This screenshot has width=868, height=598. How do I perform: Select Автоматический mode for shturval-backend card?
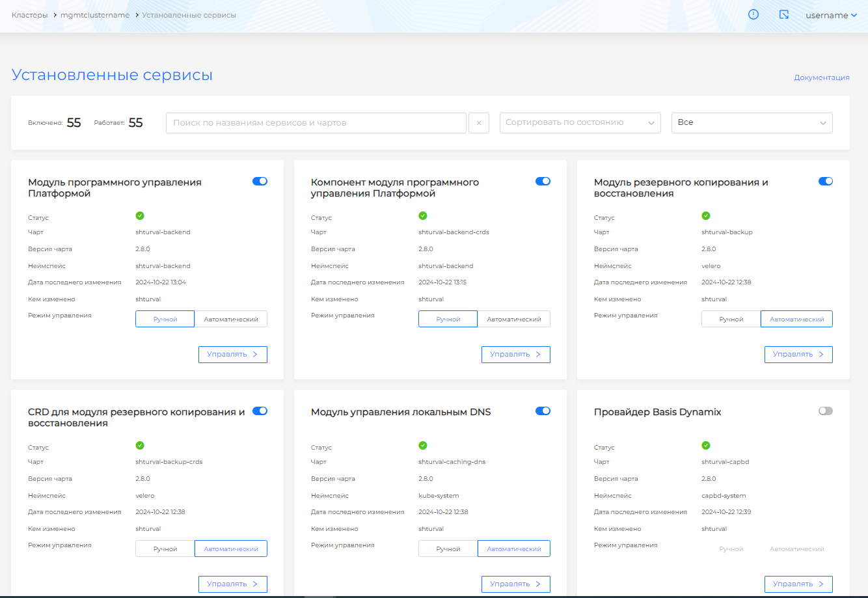(231, 319)
